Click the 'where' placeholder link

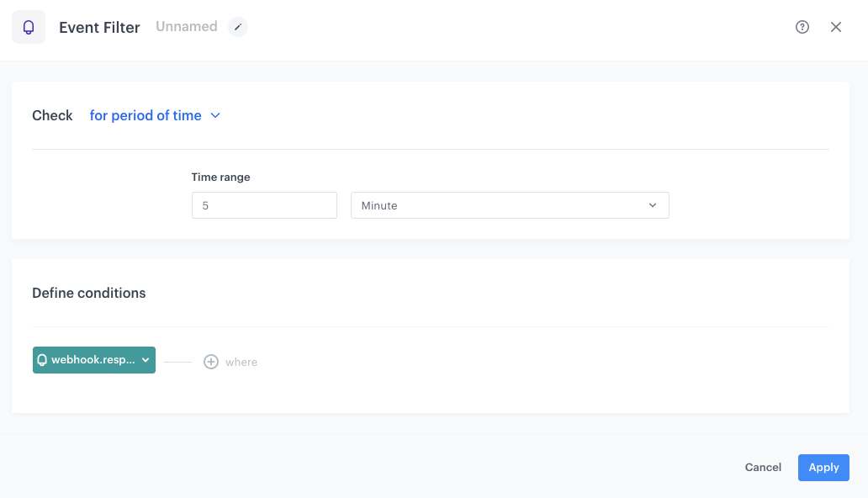[x=241, y=362]
